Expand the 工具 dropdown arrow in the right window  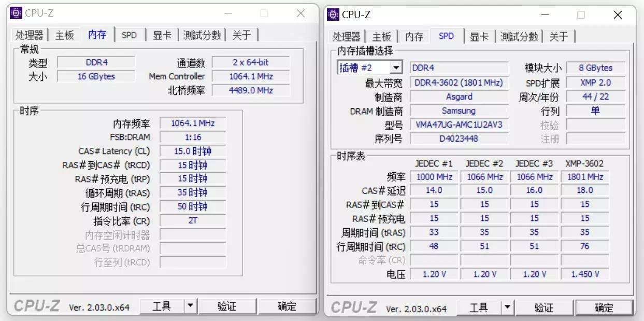click(508, 308)
